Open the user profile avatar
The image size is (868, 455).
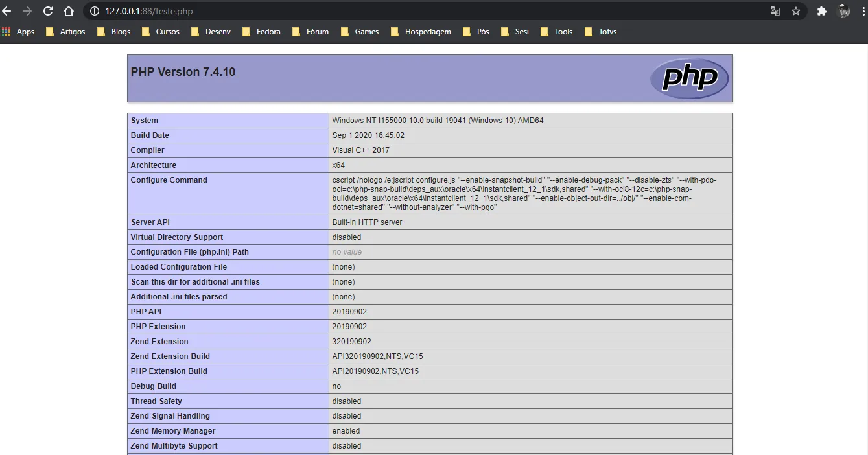(843, 11)
